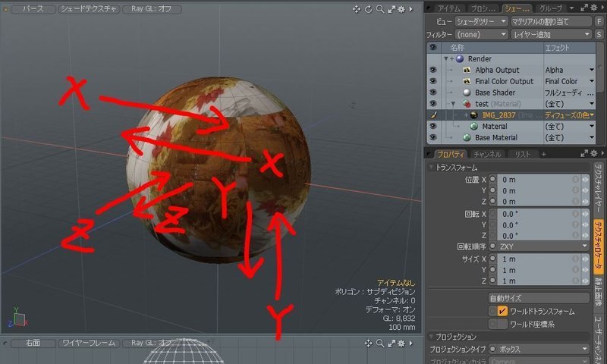Click the マテリアルの割り当て button

click(552, 22)
